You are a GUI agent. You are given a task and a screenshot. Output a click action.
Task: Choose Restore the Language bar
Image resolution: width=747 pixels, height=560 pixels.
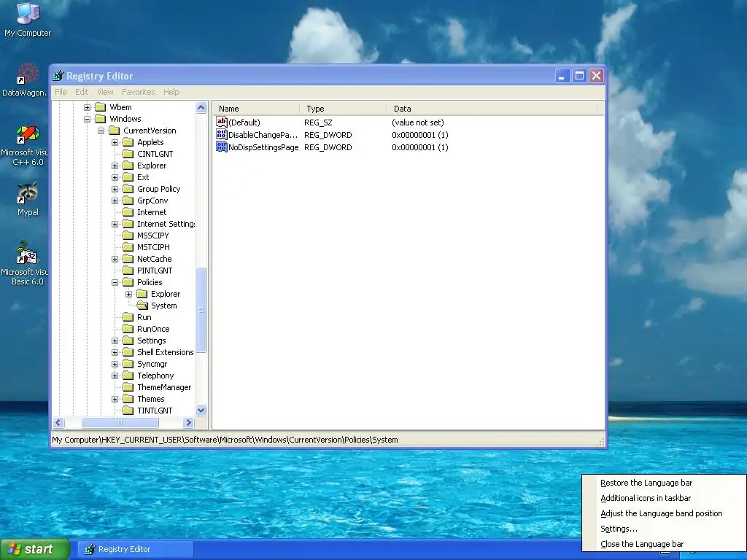click(x=664, y=483)
